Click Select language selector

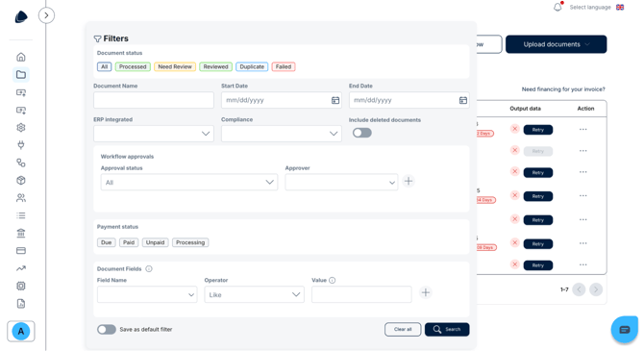tap(590, 7)
